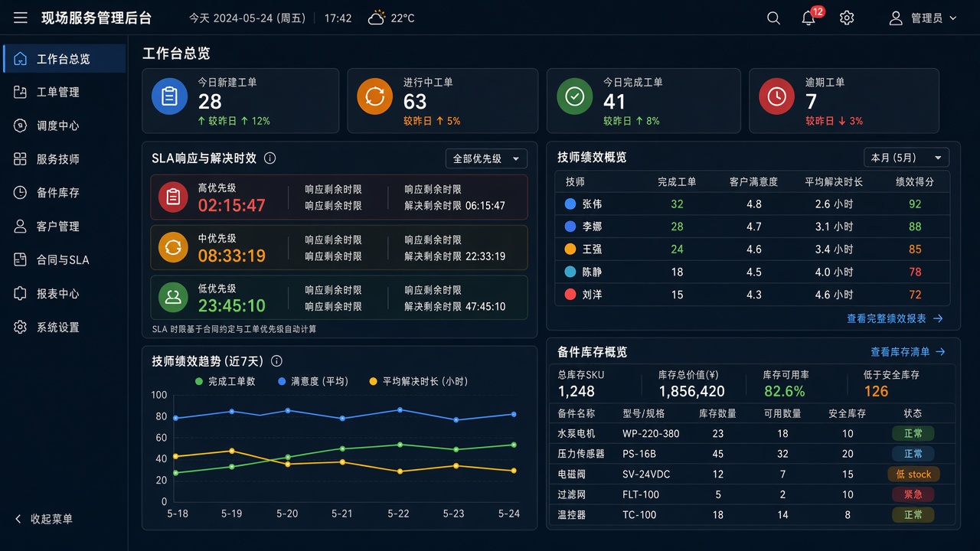Click the 进行中工单 refresh icon
The width and height of the screenshot is (980, 551).
pos(374,96)
